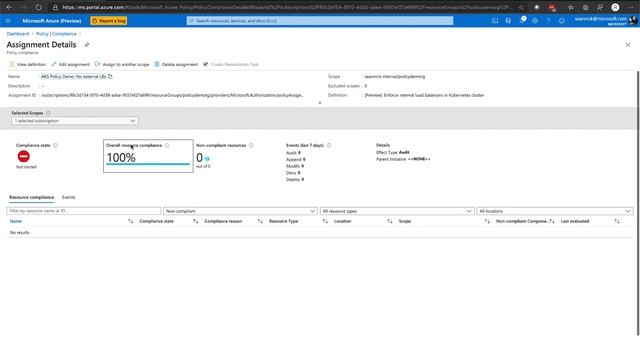Click Assign to another scope
This screenshot has height=360, width=640.
122,64
